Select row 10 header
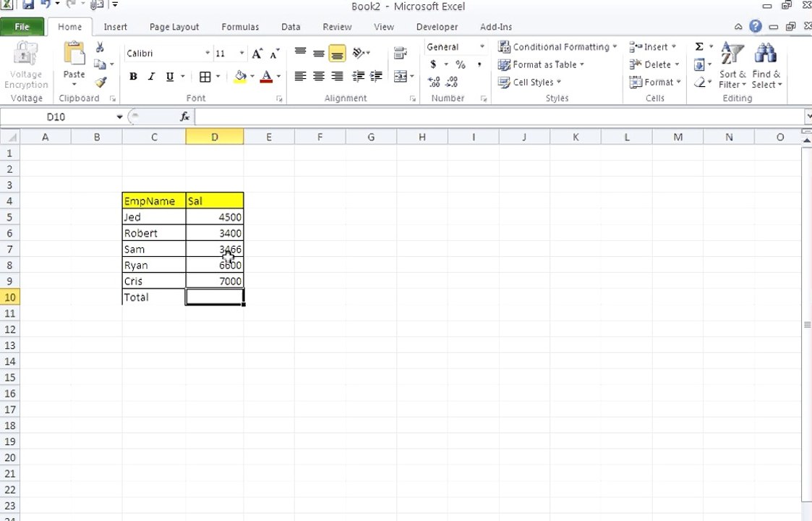The image size is (812, 521). [x=10, y=297]
